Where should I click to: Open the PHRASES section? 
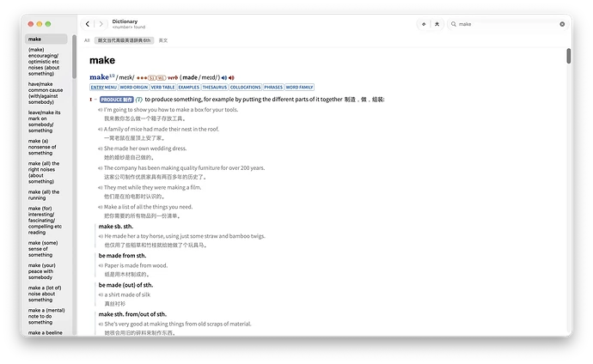coord(273,88)
